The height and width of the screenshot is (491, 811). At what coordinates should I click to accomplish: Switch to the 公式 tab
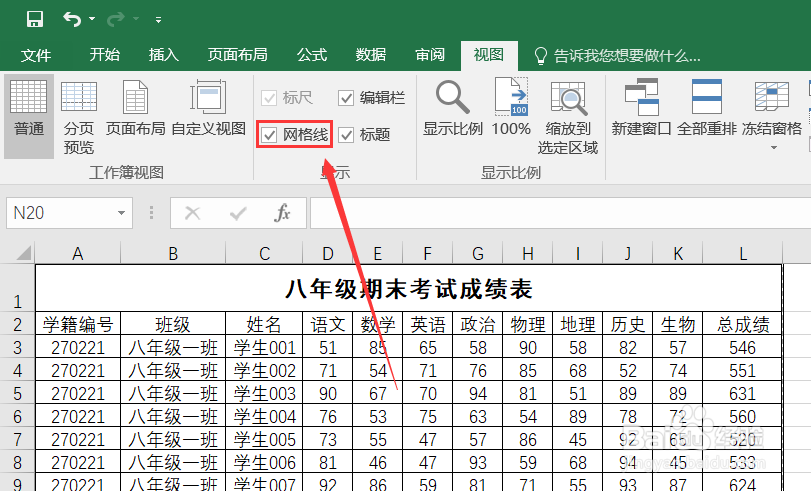[x=312, y=55]
